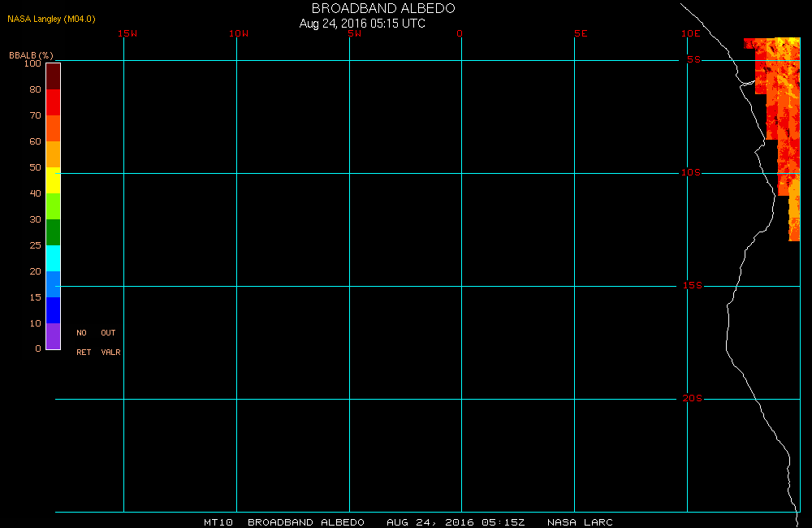
Task: Click 'MT10' in the footer caption
Action: coord(218,522)
